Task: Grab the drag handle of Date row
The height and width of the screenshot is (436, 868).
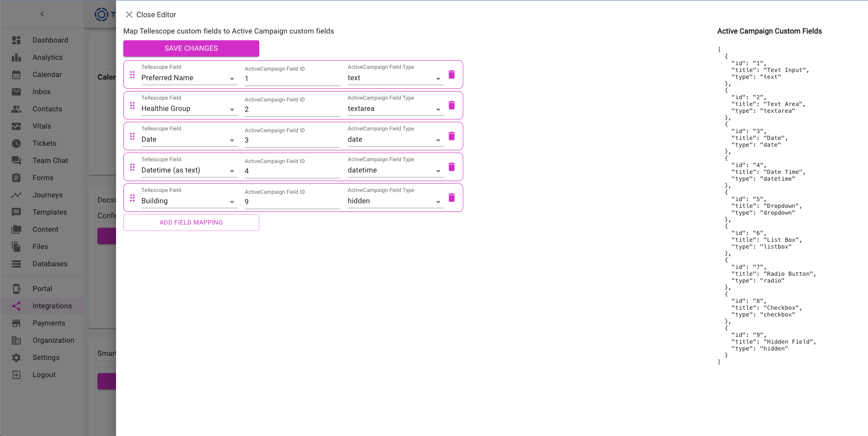Action: pyautogui.click(x=132, y=136)
